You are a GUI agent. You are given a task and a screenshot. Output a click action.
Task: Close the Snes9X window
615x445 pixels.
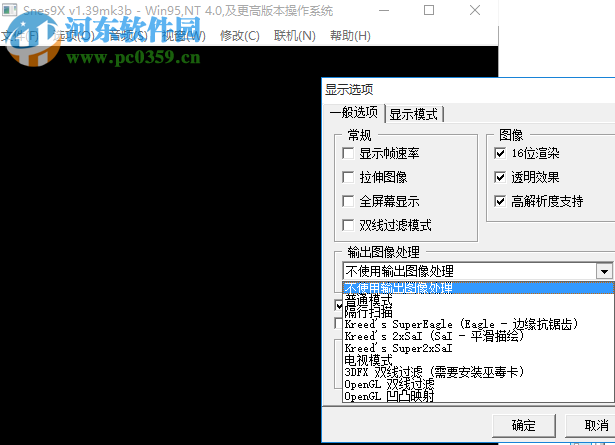[x=475, y=10]
